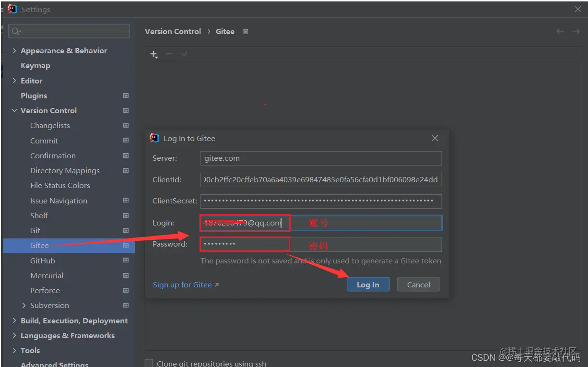Expand the Editor section
Image resolution: width=588 pixels, height=367 pixels.
tap(14, 81)
